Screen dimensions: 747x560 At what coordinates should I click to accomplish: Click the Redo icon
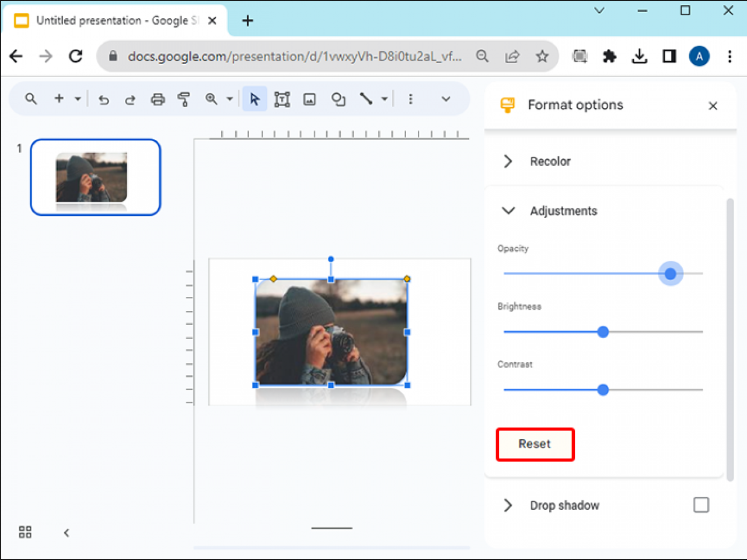(130, 99)
